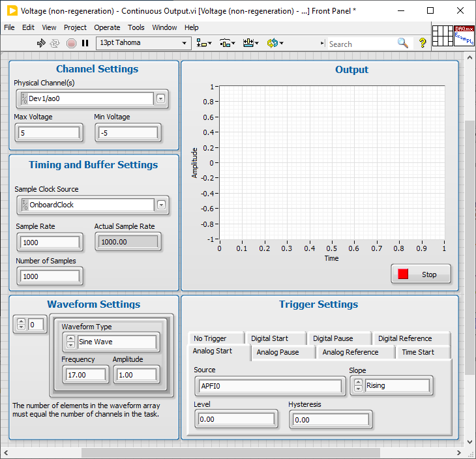Open the Tools menu

136,27
